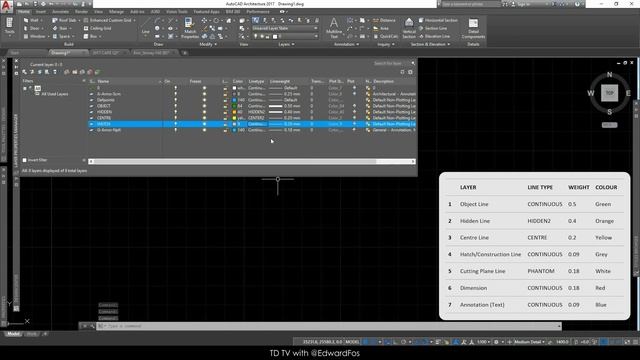Viewport: 640px width, 360px height.
Task: Check the Invert filter checkbox
Action: point(24,160)
